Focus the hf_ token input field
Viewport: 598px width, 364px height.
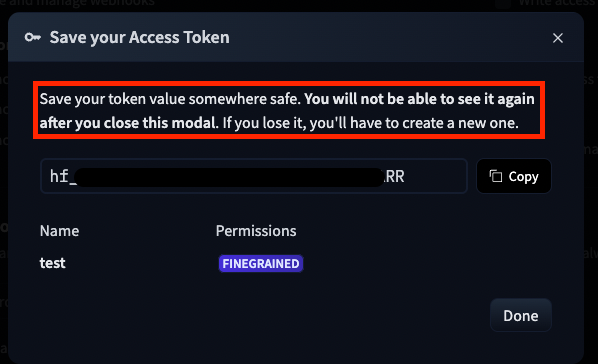coord(254,176)
